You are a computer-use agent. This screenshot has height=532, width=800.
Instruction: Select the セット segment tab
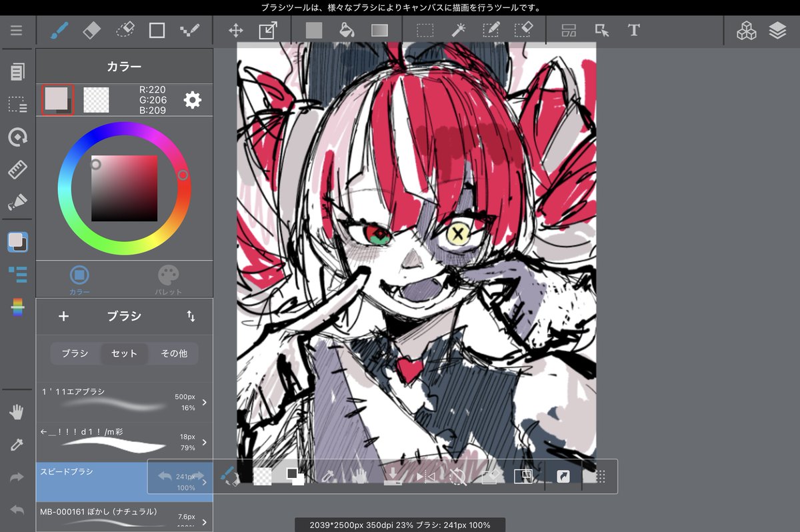[x=125, y=353]
